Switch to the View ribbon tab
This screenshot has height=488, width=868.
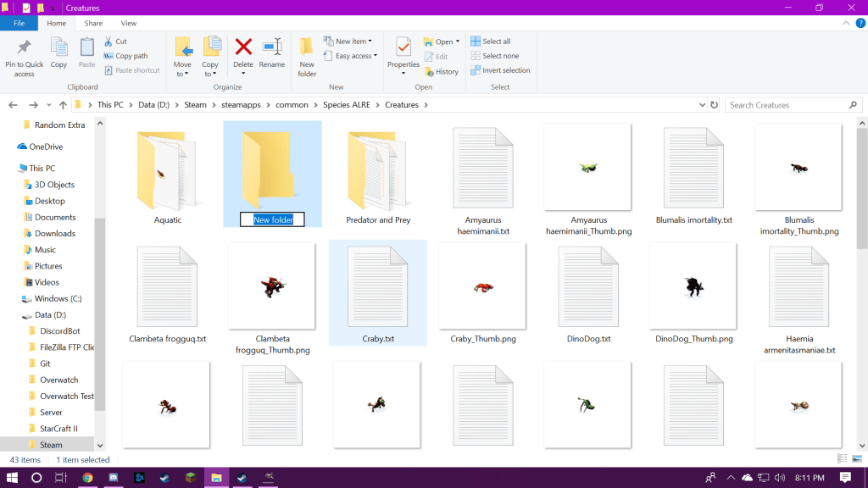(129, 24)
